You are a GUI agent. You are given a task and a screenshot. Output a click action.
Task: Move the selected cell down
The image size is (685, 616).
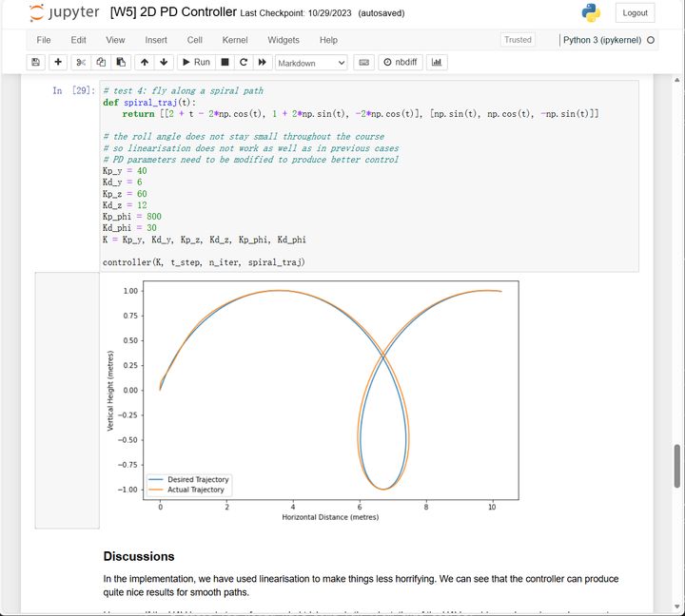coord(164,62)
